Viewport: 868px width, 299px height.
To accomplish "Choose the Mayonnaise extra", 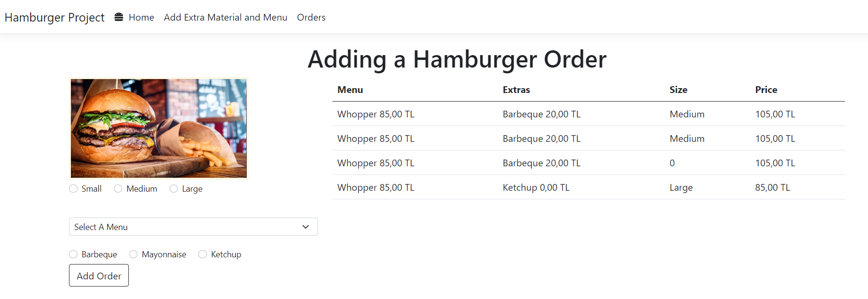I will pos(133,254).
